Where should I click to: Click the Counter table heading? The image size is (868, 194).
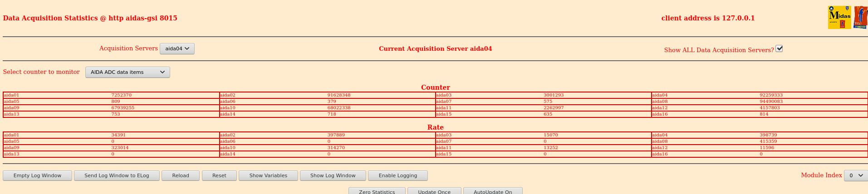[436, 87]
